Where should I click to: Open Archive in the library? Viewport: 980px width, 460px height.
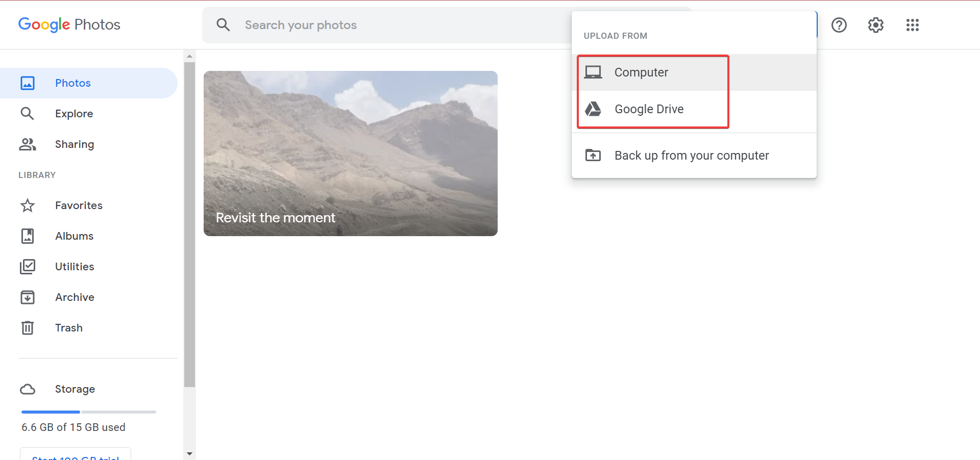pos(89,297)
